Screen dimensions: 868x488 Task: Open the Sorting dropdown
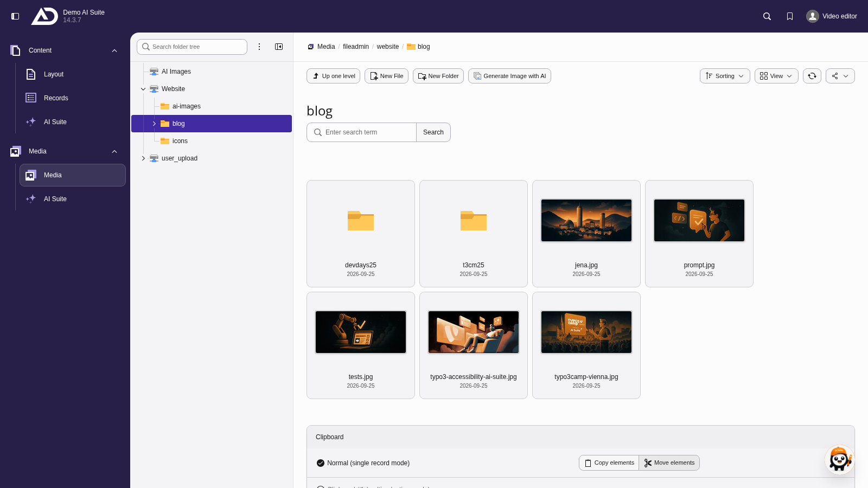point(725,76)
